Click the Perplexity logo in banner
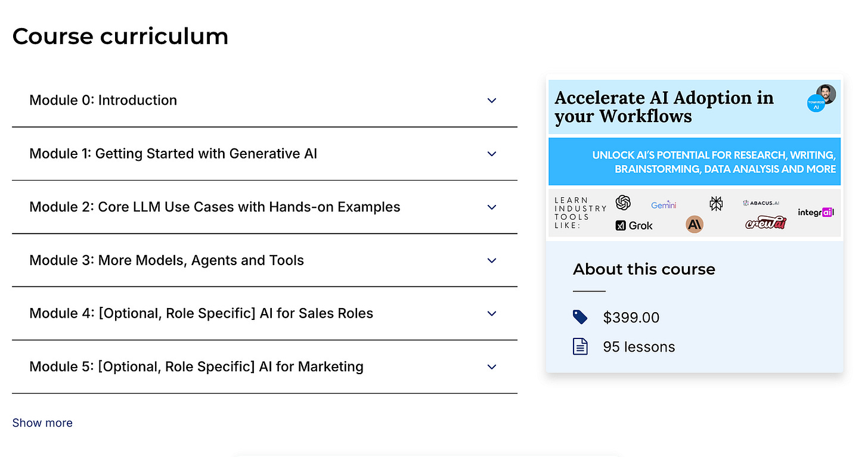868x457 pixels. (x=716, y=204)
